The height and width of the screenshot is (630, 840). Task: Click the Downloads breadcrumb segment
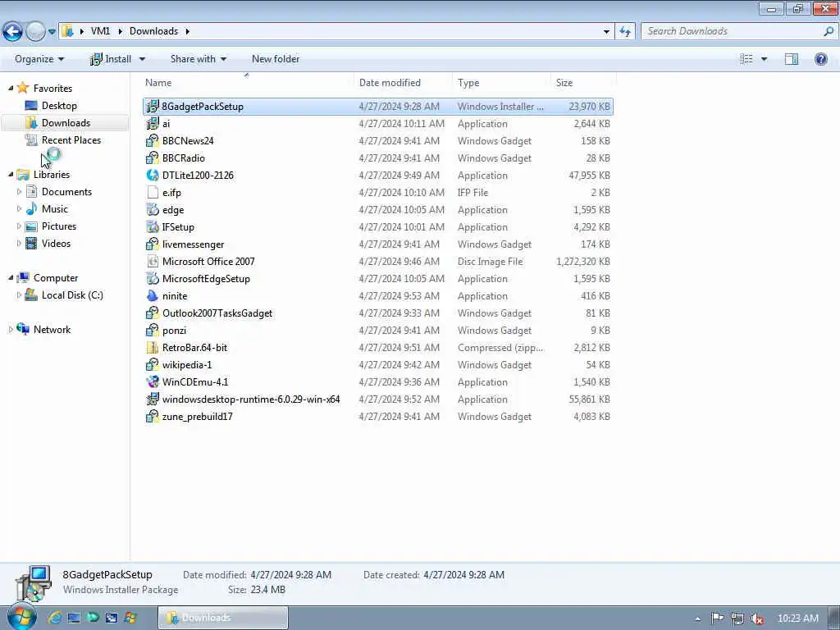(153, 31)
